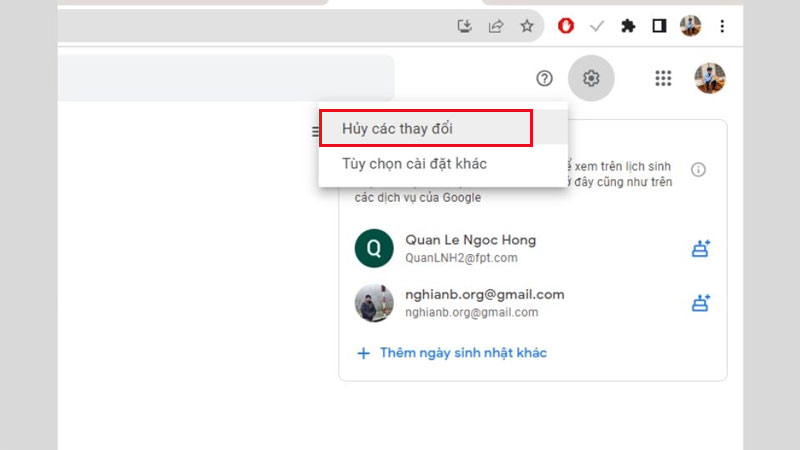Open the Google apps grid
The height and width of the screenshot is (450, 800).
[663, 78]
